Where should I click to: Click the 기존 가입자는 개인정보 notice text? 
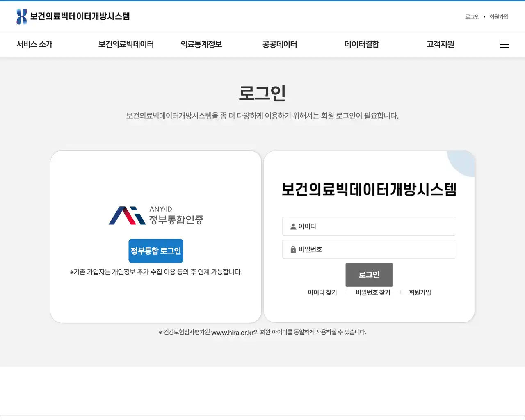156,272
